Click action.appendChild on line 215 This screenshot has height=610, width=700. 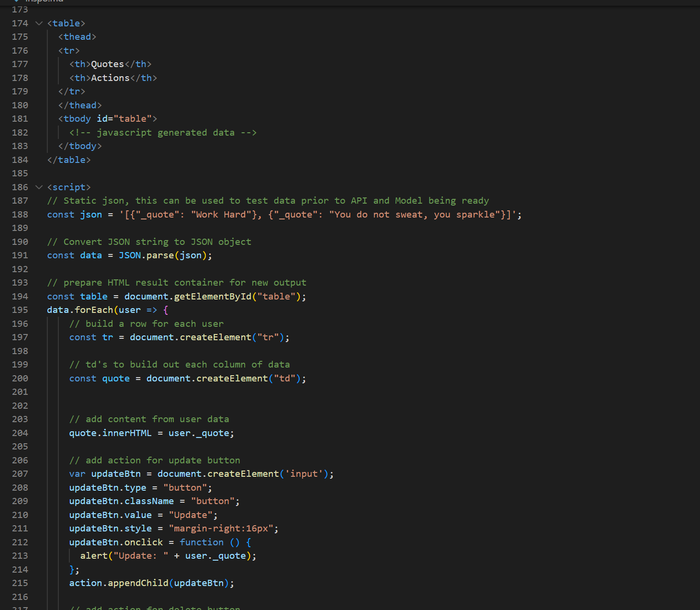point(119,583)
